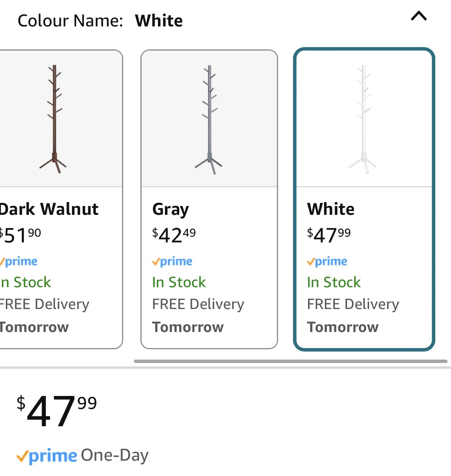This screenshot has width=451, height=476.
Task: Select the White coat rack image
Action: (363, 119)
